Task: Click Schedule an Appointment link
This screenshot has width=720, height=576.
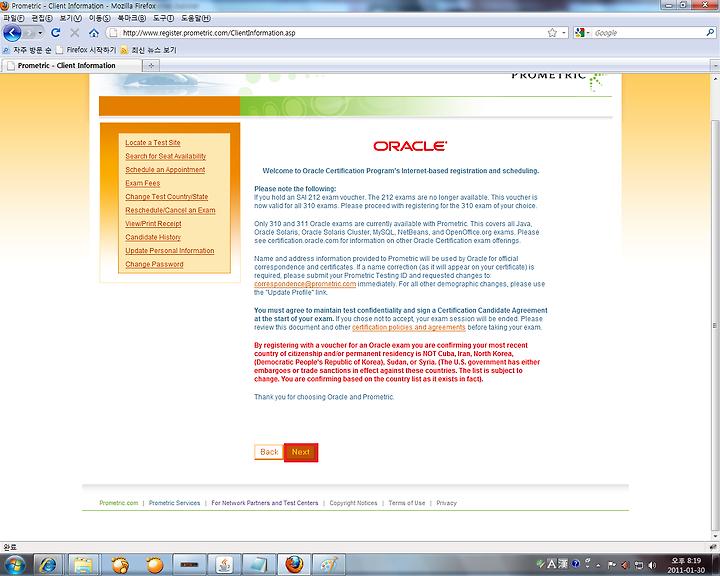Action: click(165, 169)
